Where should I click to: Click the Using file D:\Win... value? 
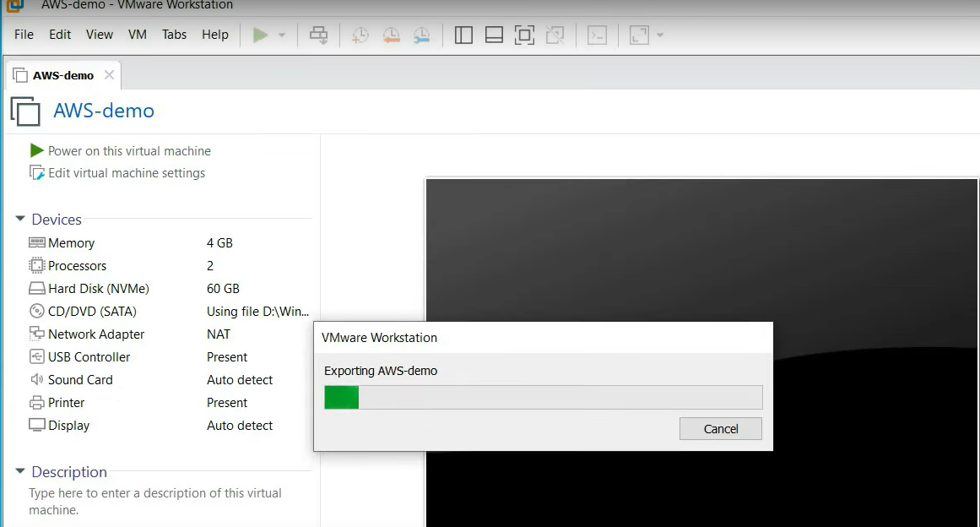tap(257, 312)
